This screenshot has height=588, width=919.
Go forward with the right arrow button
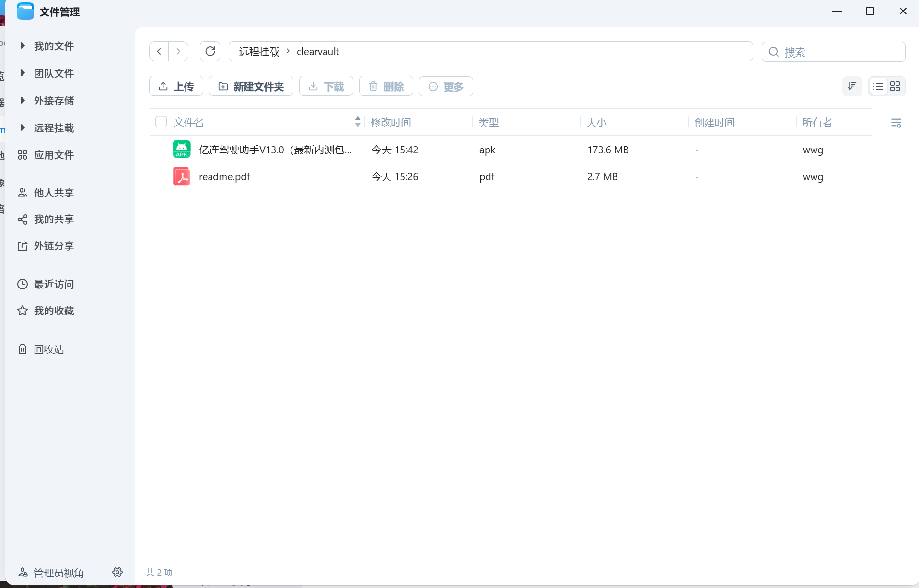pyautogui.click(x=178, y=51)
